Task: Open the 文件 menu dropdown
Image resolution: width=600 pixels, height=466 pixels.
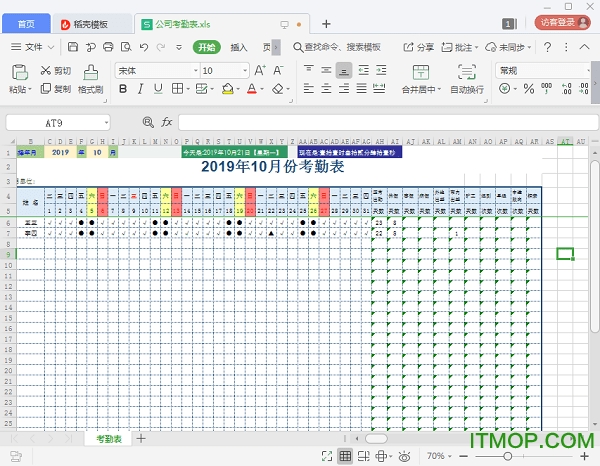Action: click(33, 47)
